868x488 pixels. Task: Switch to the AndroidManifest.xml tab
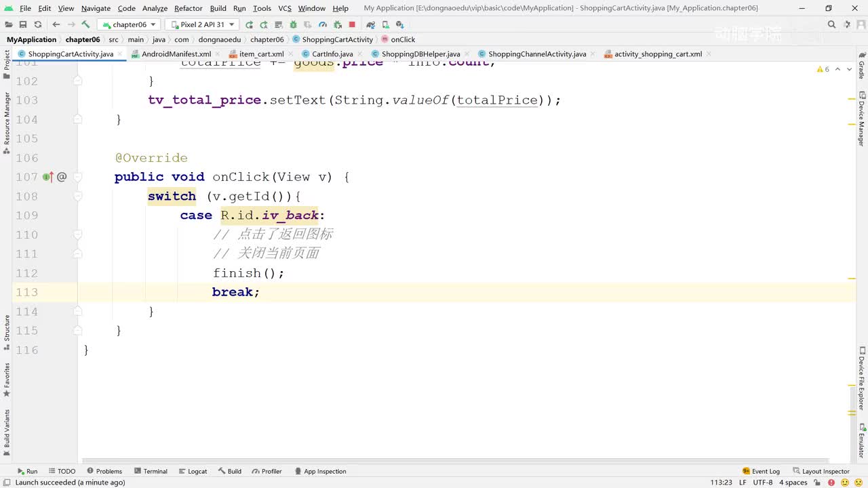click(176, 54)
